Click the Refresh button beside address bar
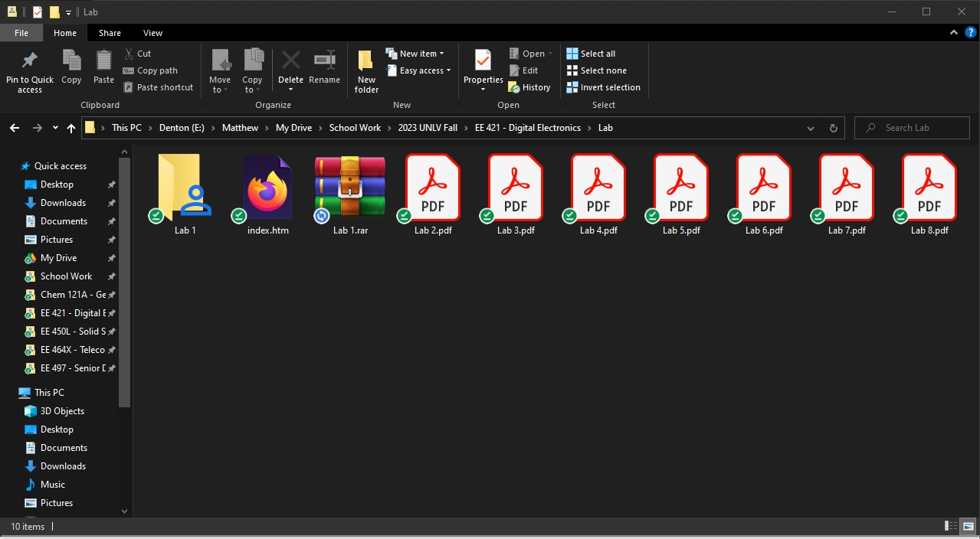This screenshot has height=539, width=980. click(x=834, y=128)
